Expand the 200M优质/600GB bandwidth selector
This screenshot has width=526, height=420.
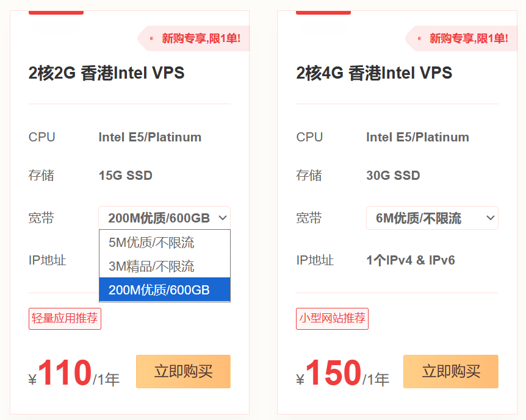(164, 218)
